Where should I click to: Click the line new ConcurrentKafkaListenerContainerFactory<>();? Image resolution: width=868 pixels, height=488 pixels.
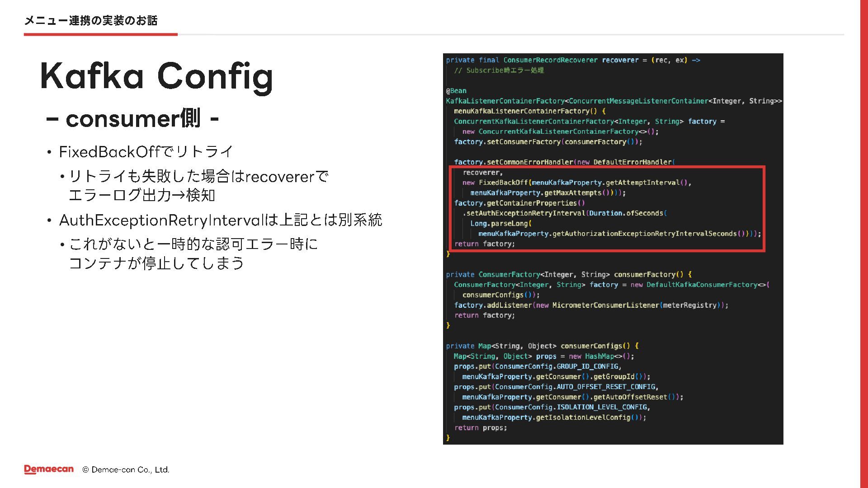pos(561,131)
